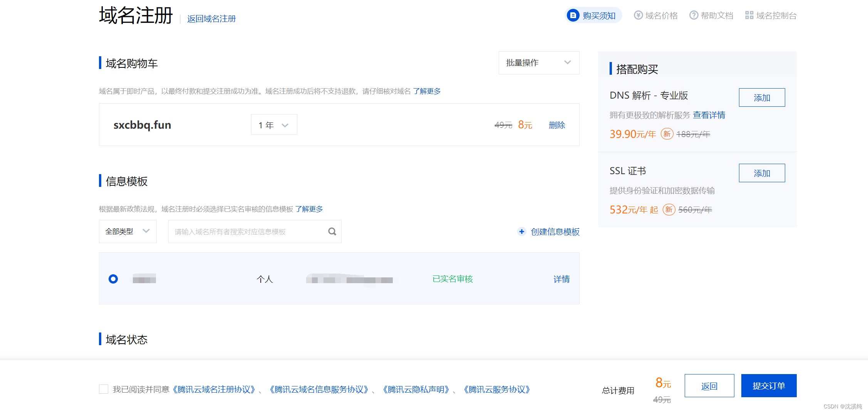868x413 pixels.
Task: Open the 1 年 duration dropdown
Action: click(x=274, y=125)
